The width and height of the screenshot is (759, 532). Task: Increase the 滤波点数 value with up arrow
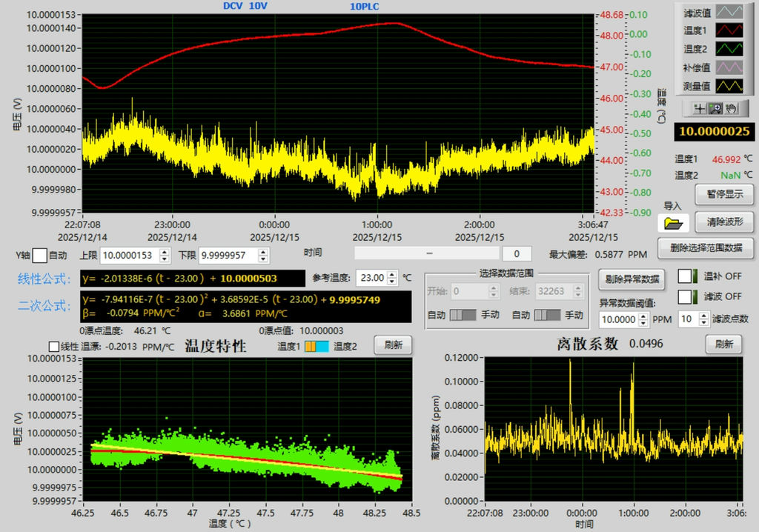[704, 316]
